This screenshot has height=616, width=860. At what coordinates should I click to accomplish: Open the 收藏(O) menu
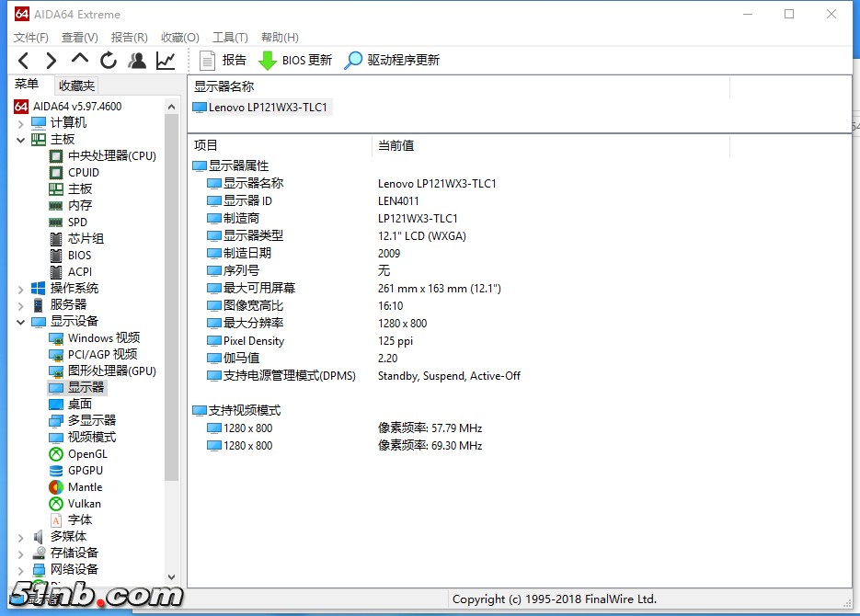click(x=180, y=38)
